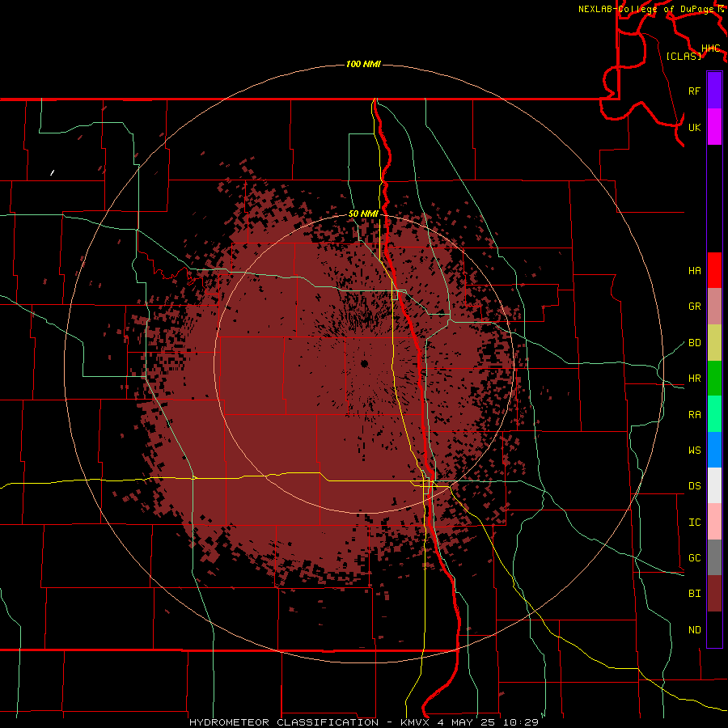Click the ND black legend swatch

[714, 629]
